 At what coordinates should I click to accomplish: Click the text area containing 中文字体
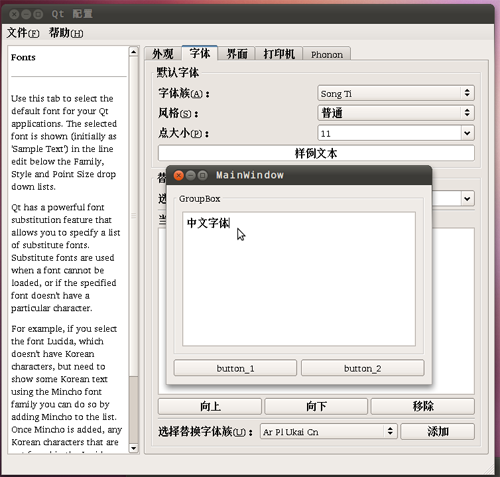299,279
